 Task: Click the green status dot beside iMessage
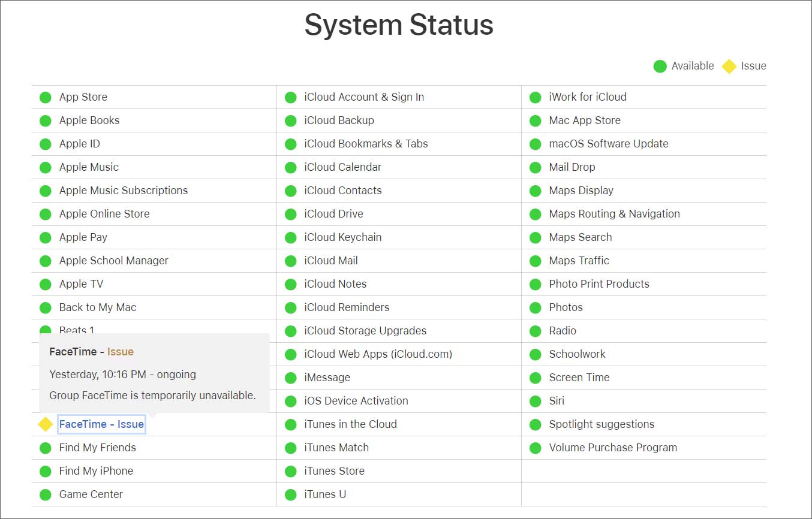point(291,378)
